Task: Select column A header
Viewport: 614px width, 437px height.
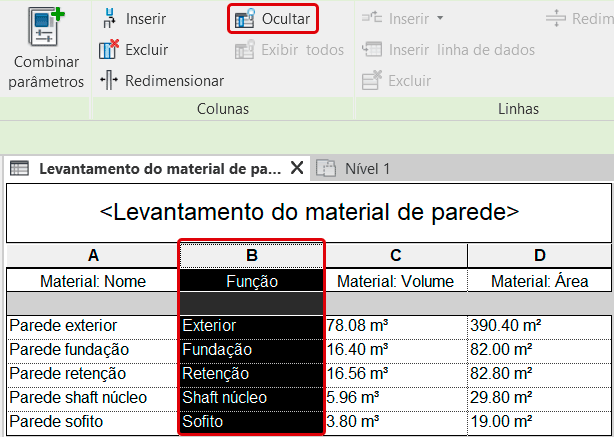Action: (x=93, y=256)
